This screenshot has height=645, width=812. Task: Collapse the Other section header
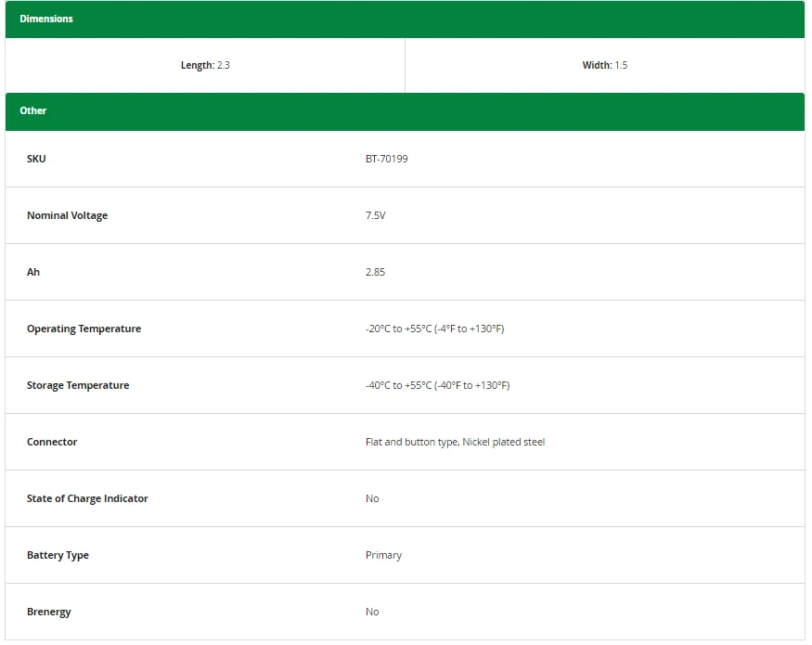pyautogui.click(x=405, y=110)
